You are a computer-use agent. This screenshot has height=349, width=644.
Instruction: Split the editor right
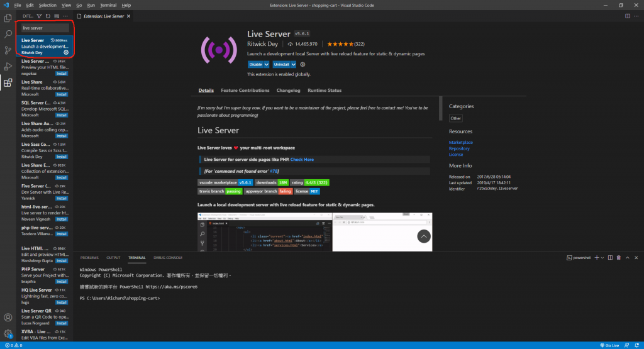(x=628, y=16)
